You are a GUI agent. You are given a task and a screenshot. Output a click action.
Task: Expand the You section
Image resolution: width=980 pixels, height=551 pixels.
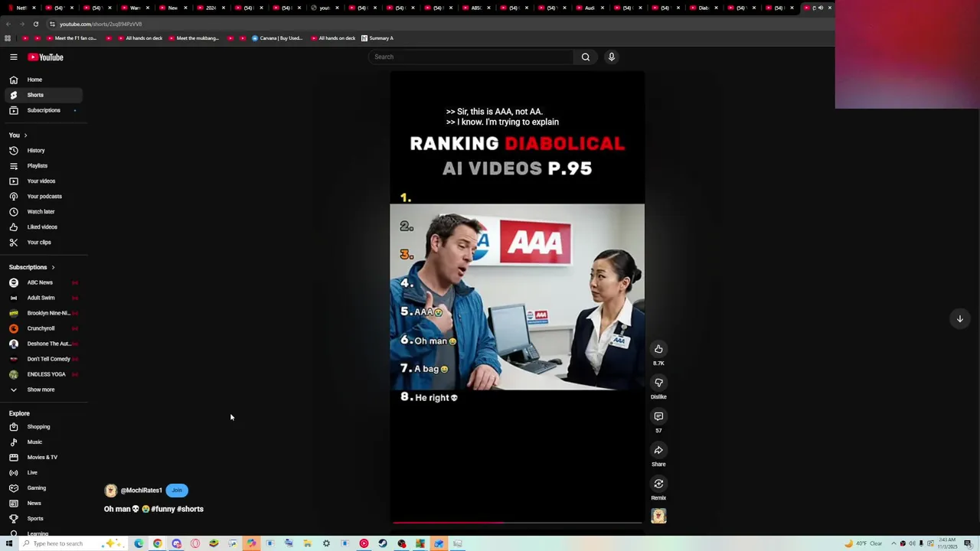[18, 135]
